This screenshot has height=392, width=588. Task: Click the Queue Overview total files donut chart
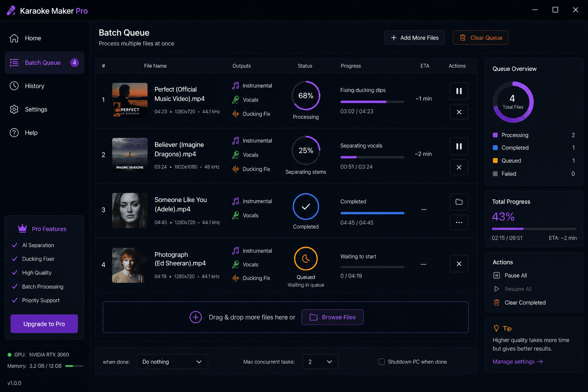pyautogui.click(x=513, y=102)
